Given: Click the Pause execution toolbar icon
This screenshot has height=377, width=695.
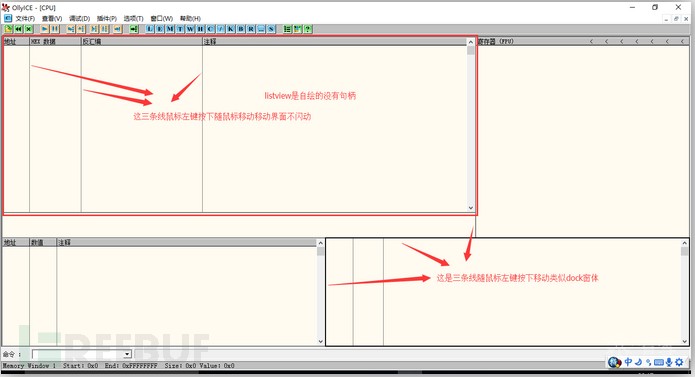Looking at the screenshot, I should click(55, 29).
